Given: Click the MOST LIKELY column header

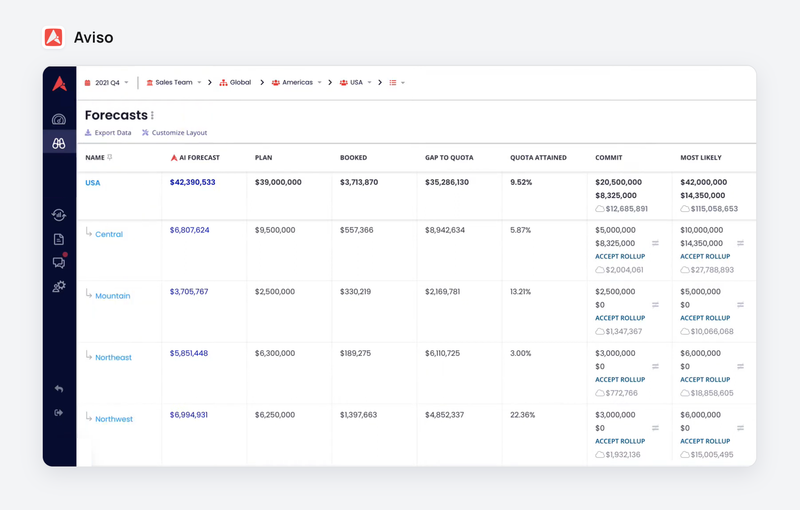Looking at the screenshot, I should 701,158.
